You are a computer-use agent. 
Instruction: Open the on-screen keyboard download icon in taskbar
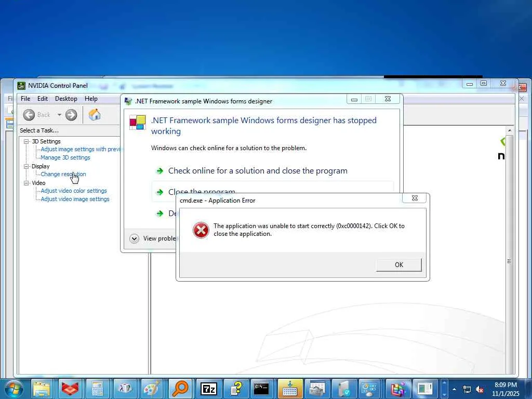pyautogui.click(x=290, y=389)
